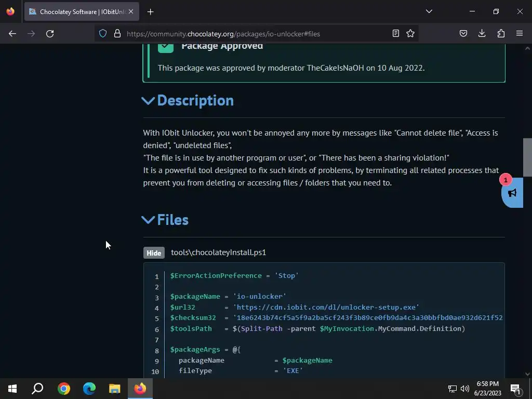Click the scrollbar up arrow
Viewport: 532px width, 399px height.
tap(527, 48)
